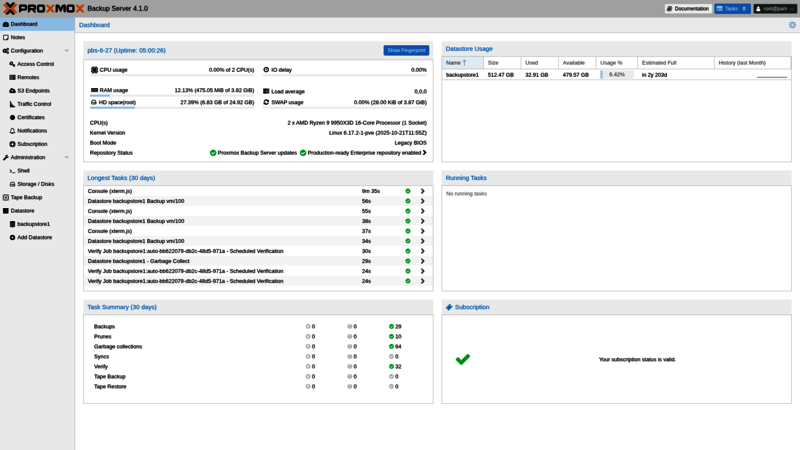Image resolution: width=800 pixels, height=450 pixels.
Task: Open the S3 Endpoints cloud icon
Action: (12, 91)
